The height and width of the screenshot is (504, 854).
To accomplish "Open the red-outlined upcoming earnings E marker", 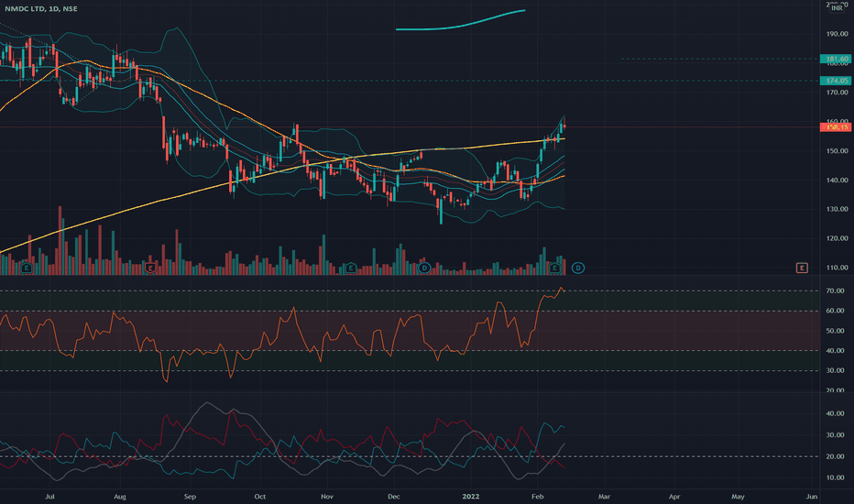I will pos(802,268).
